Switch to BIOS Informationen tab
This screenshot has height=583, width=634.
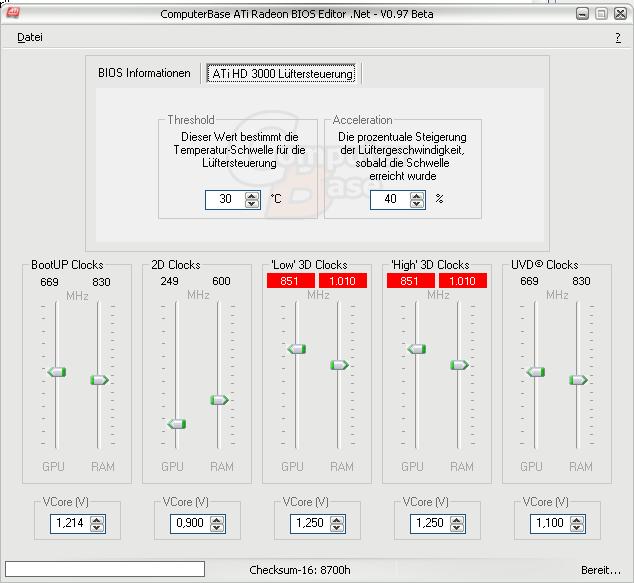click(144, 73)
